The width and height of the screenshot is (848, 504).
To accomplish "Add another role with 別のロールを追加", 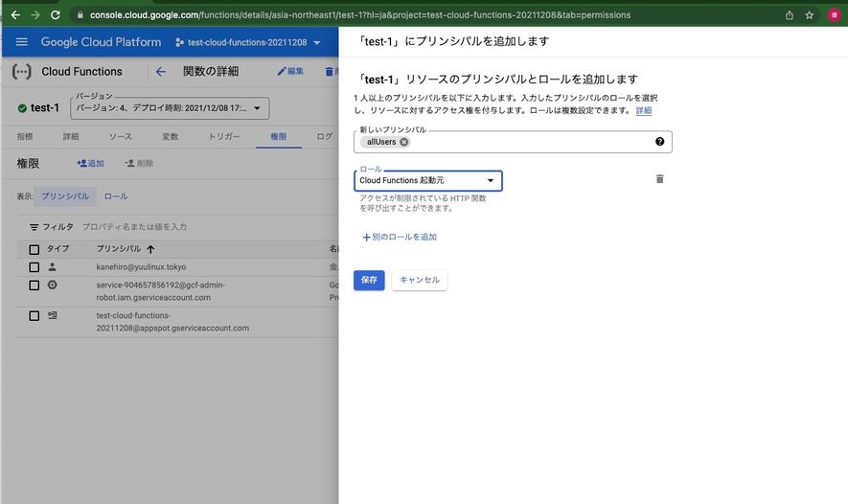I will (400, 237).
